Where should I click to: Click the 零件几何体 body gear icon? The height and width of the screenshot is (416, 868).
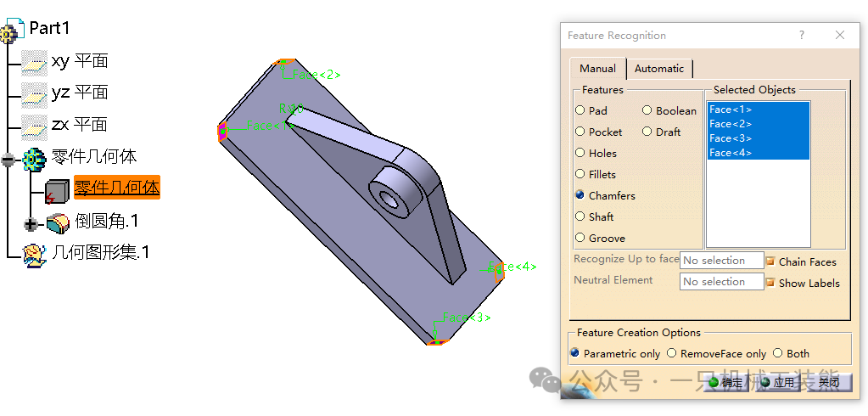pos(34,159)
